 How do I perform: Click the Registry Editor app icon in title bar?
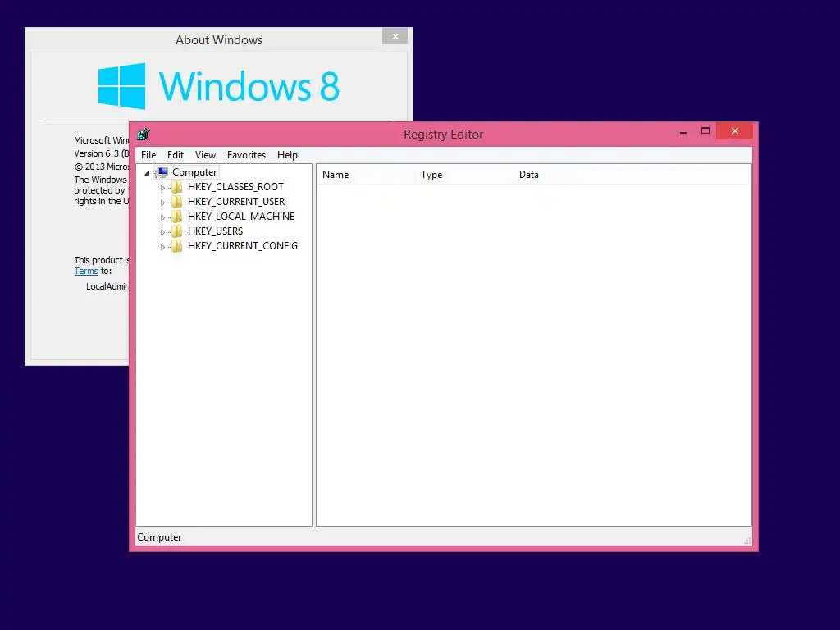point(143,134)
